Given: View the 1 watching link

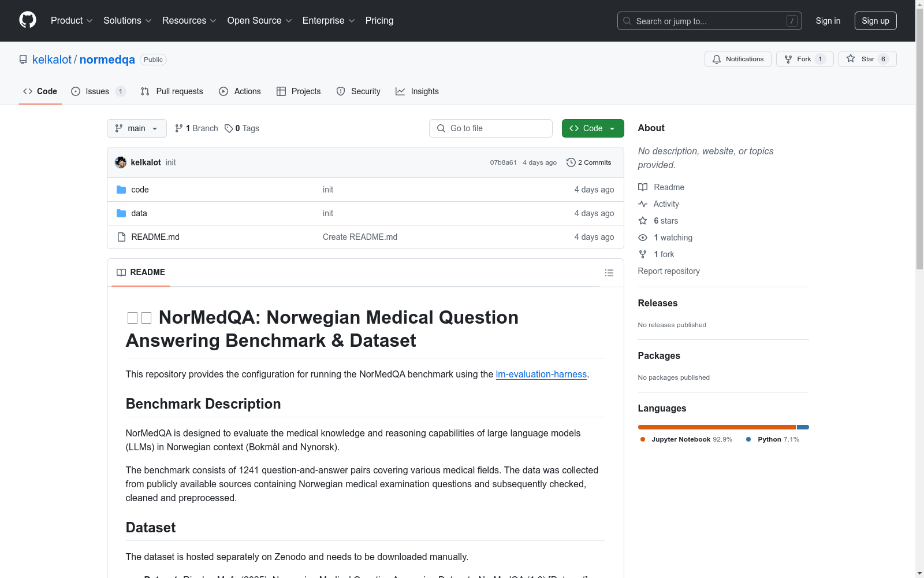Looking at the screenshot, I should coord(665,238).
